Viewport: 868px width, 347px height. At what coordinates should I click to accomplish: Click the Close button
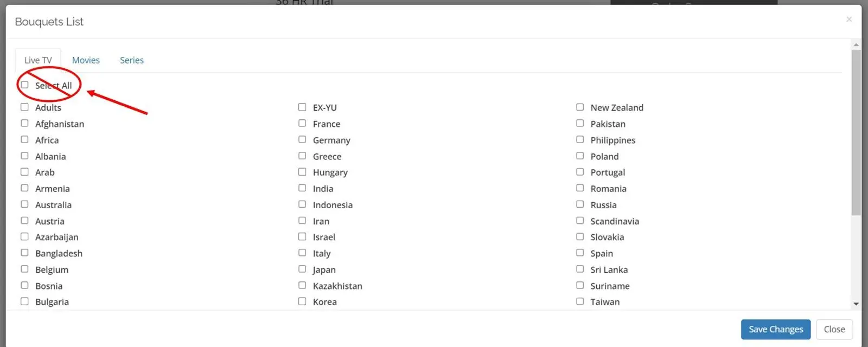(x=834, y=329)
